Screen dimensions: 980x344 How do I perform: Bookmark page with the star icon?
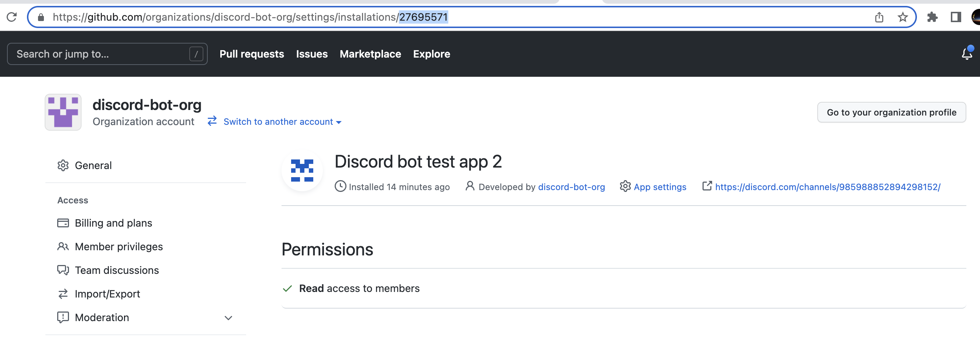903,17
